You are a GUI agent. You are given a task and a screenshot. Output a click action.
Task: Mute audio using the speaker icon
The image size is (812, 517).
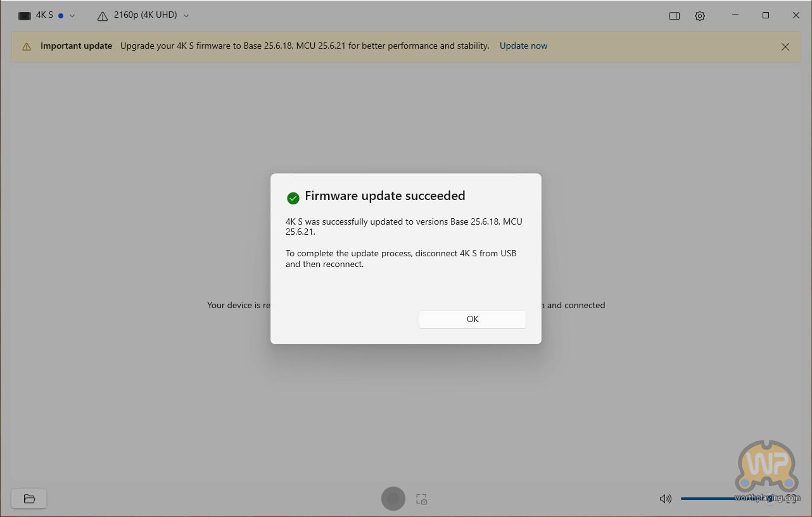(665, 499)
